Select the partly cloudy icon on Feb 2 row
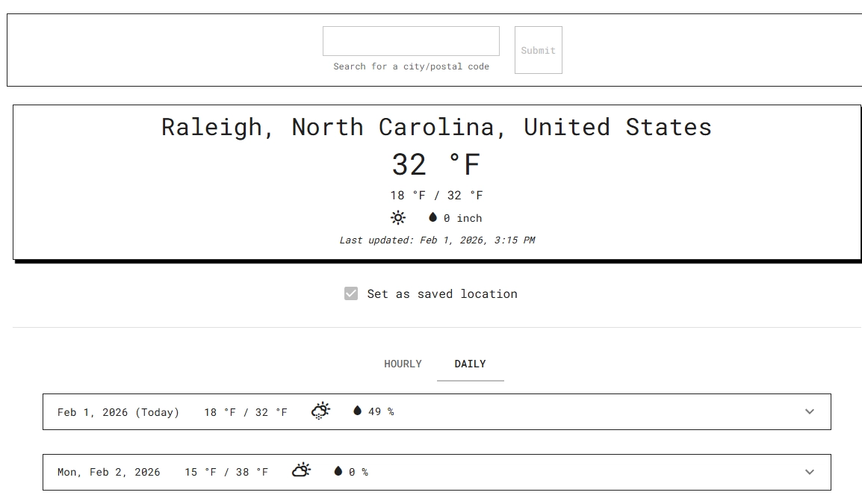 (x=300, y=470)
